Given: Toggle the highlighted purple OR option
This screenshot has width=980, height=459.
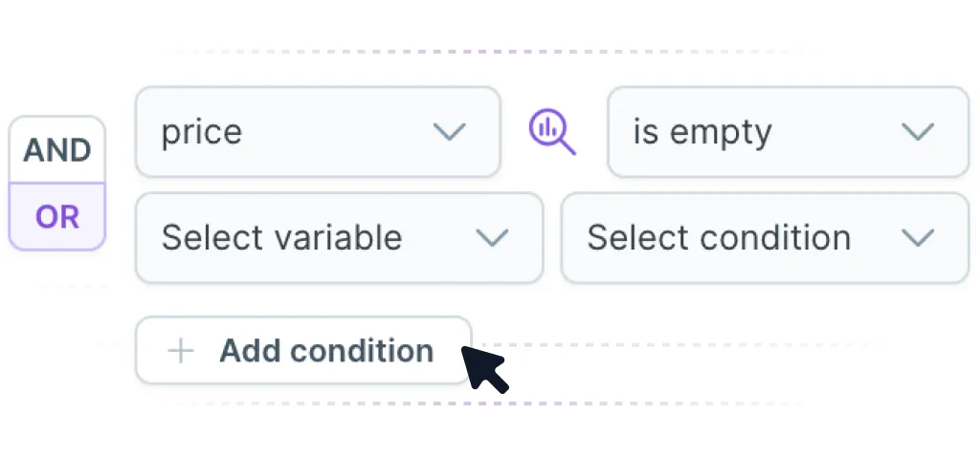Looking at the screenshot, I should (x=56, y=217).
